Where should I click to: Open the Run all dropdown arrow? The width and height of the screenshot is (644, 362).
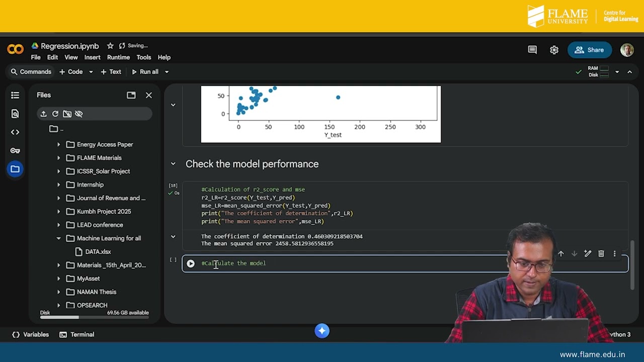coord(167,72)
